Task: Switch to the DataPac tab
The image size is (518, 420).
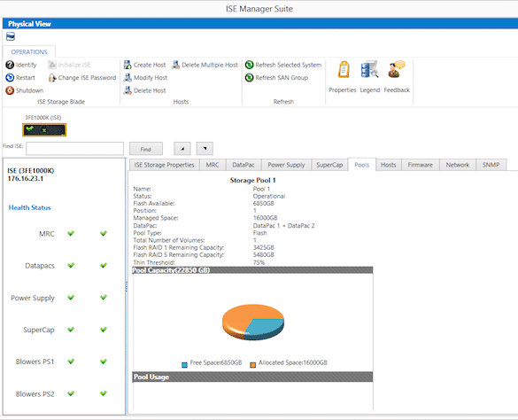Action: (244, 165)
